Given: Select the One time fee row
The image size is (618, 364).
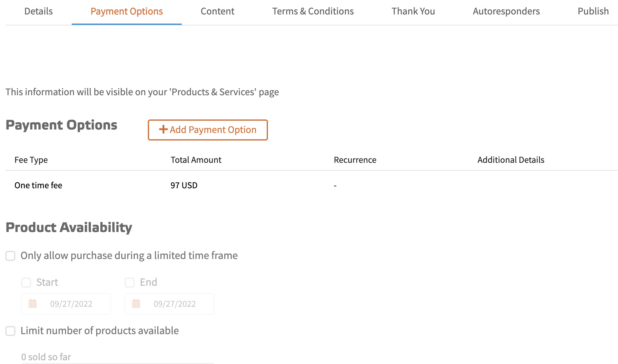Looking at the screenshot, I should click(x=38, y=185).
